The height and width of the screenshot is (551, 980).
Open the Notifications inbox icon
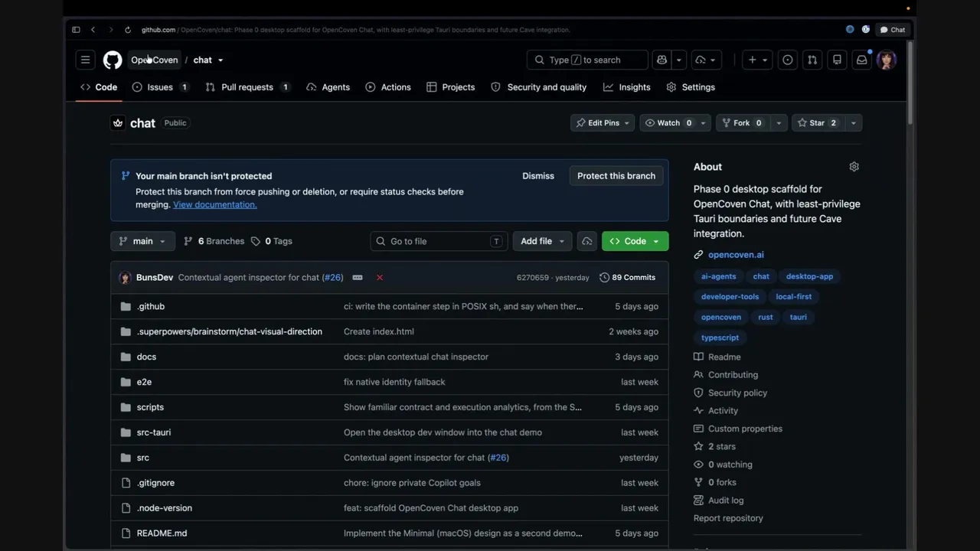pos(862,60)
